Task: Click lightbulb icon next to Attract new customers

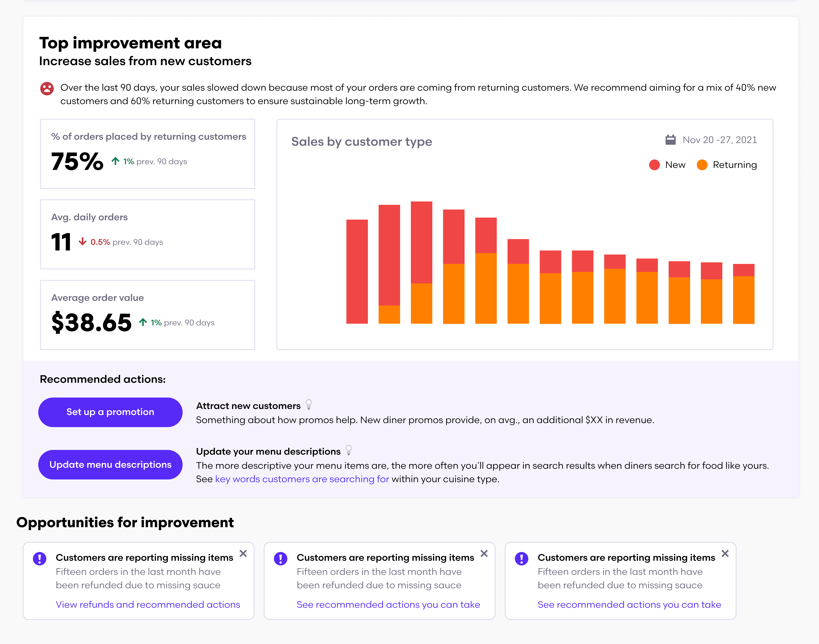Action: click(309, 405)
